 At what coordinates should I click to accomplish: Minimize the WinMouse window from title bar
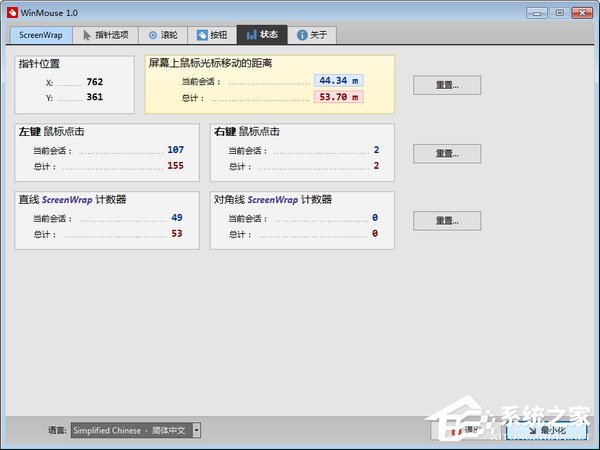(536, 12)
